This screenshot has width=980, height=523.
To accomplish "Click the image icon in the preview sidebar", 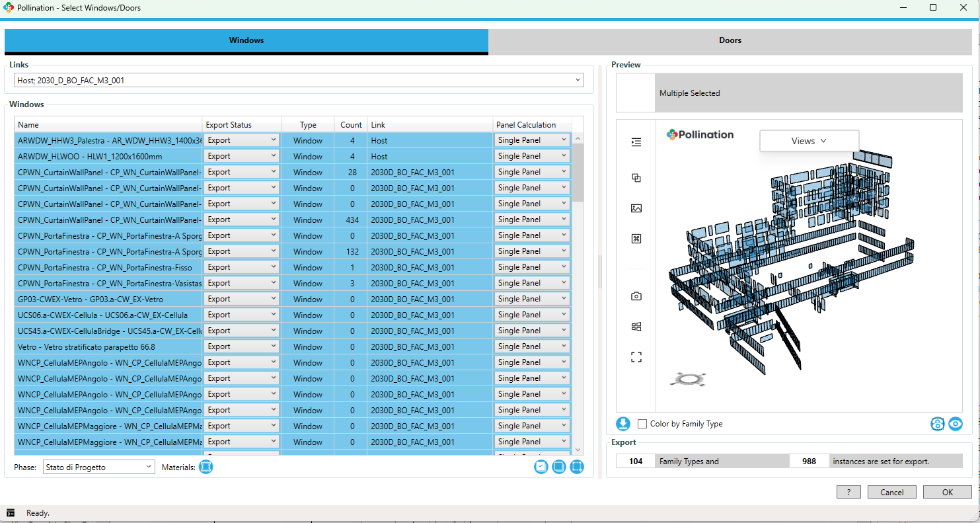I will [636, 208].
